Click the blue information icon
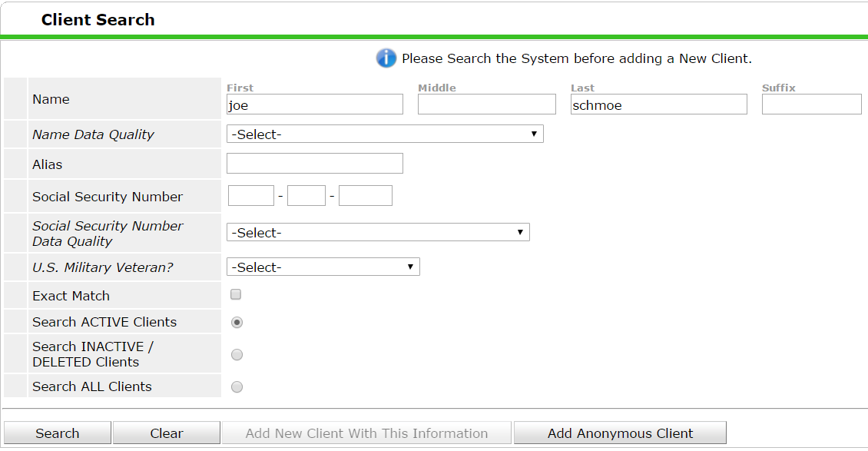Screen dimensions: 868x451 pyautogui.click(x=386, y=58)
